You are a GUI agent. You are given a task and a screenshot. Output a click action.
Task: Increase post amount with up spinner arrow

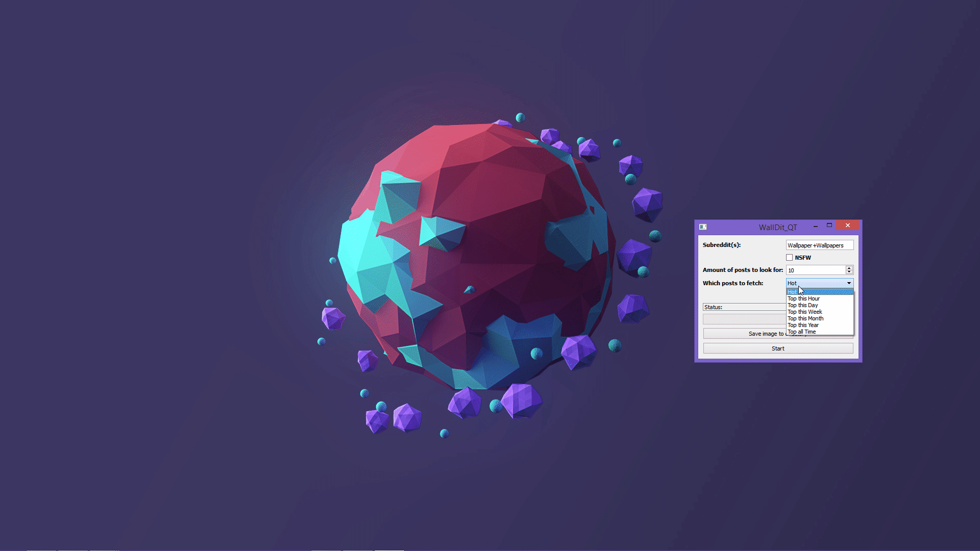[849, 268]
